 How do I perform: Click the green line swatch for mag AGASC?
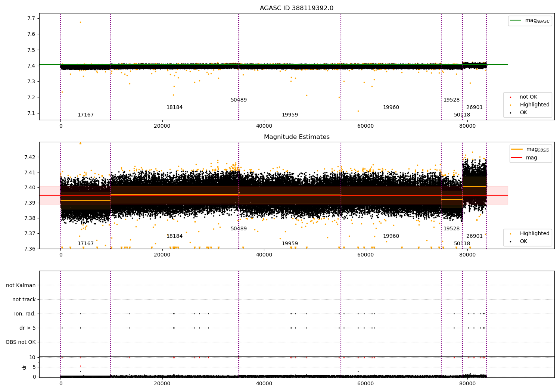(x=516, y=21)
